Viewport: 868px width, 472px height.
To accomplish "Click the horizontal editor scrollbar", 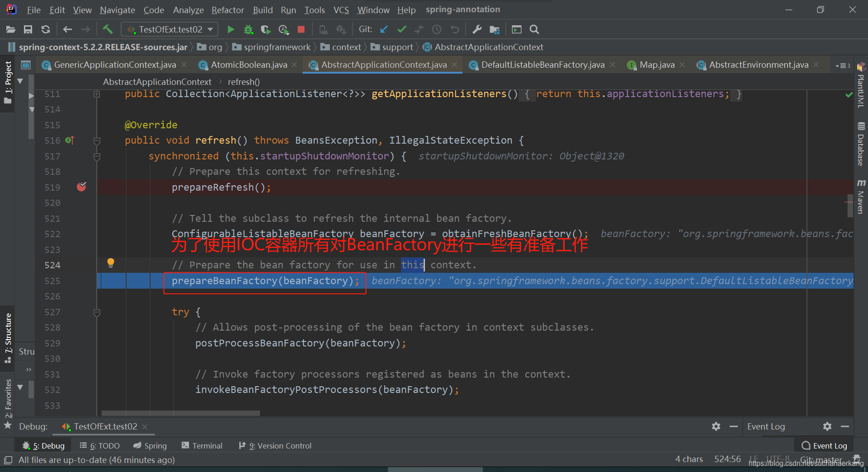I will (181, 413).
